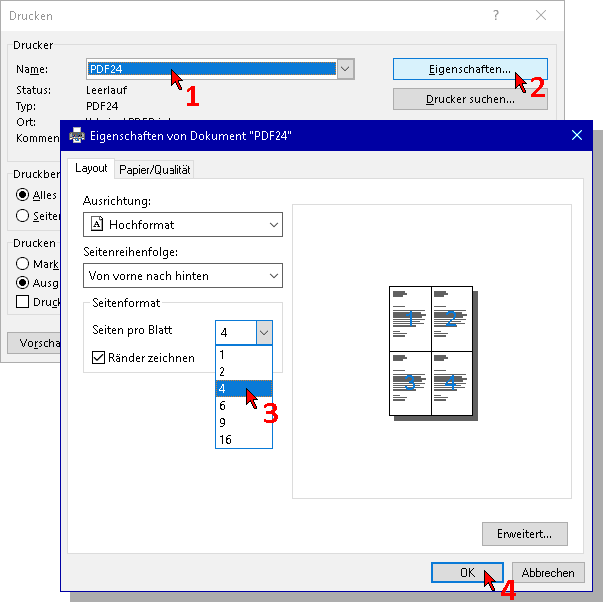Close the PDF24 properties dialog

576,135
